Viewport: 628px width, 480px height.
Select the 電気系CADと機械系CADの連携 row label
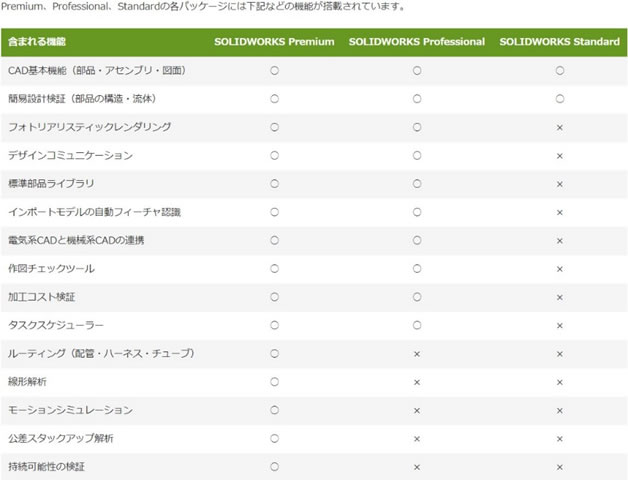click(x=76, y=240)
